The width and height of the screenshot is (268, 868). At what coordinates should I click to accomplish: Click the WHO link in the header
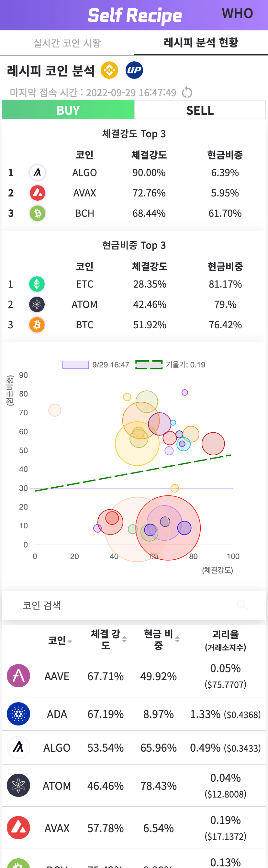pyautogui.click(x=237, y=14)
